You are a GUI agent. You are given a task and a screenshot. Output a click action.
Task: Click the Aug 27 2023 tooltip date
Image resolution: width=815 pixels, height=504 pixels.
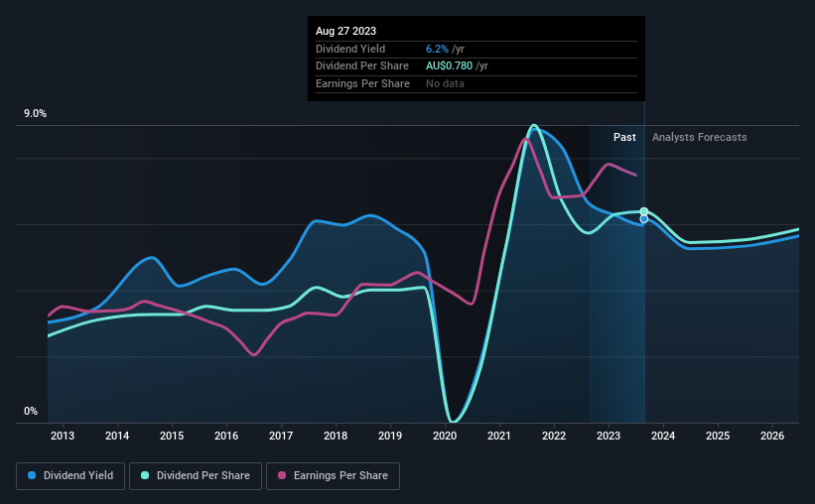pyautogui.click(x=345, y=31)
